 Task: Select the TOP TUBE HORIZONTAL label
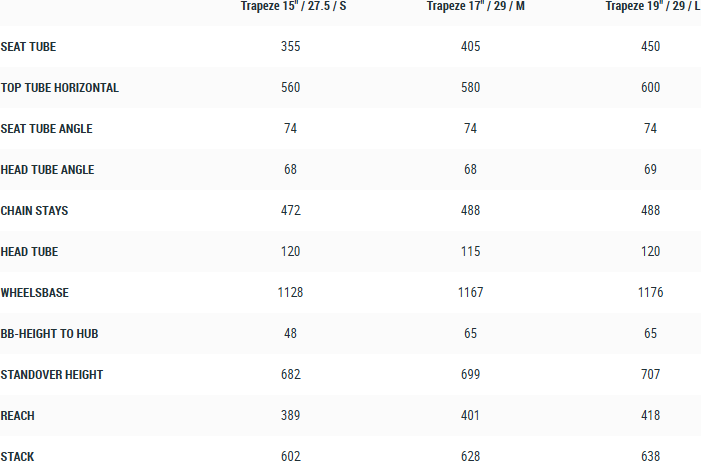coord(60,88)
